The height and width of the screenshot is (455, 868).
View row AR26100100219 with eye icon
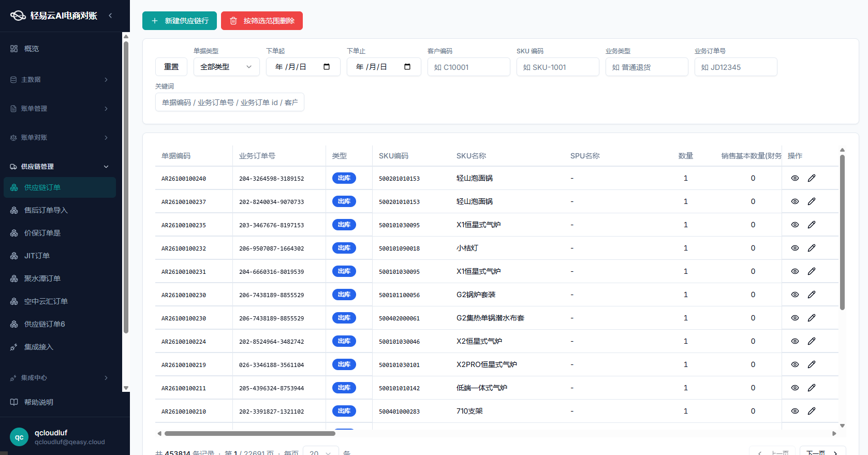pos(795,364)
